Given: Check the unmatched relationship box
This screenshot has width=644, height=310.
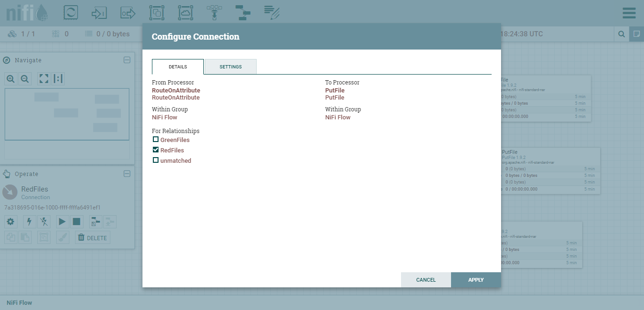Looking at the screenshot, I should click(156, 160).
